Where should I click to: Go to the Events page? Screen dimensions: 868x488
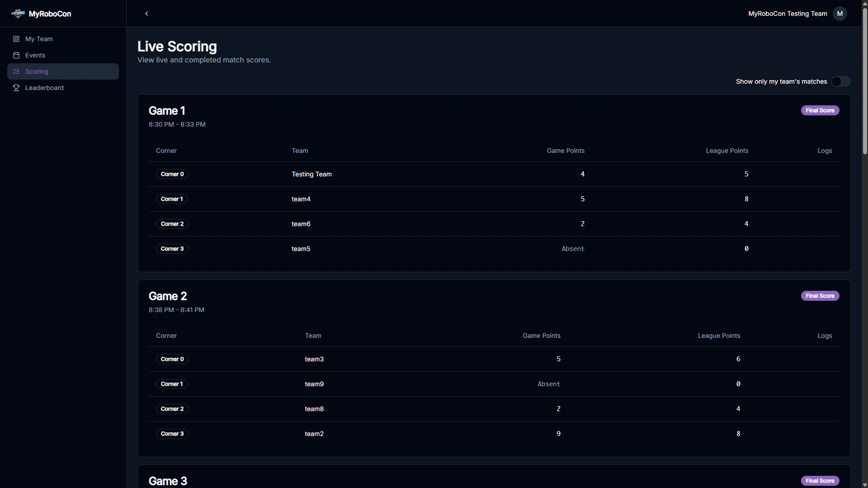click(x=63, y=55)
